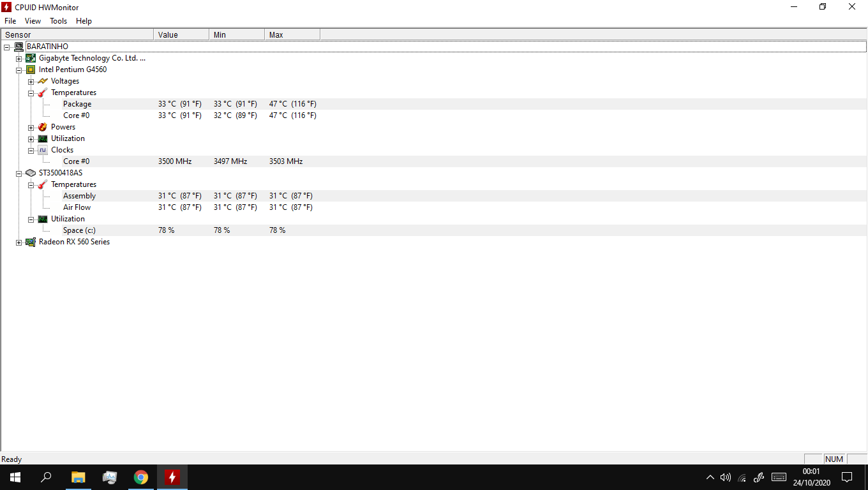This screenshot has height=490, width=868.
Task: Open the Tools menu
Action: [x=58, y=21]
